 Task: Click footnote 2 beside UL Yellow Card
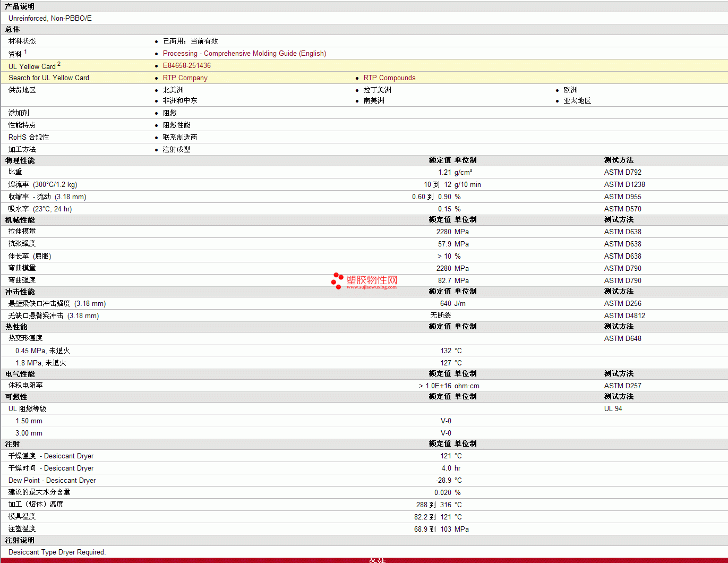click(x=59, y=64)
